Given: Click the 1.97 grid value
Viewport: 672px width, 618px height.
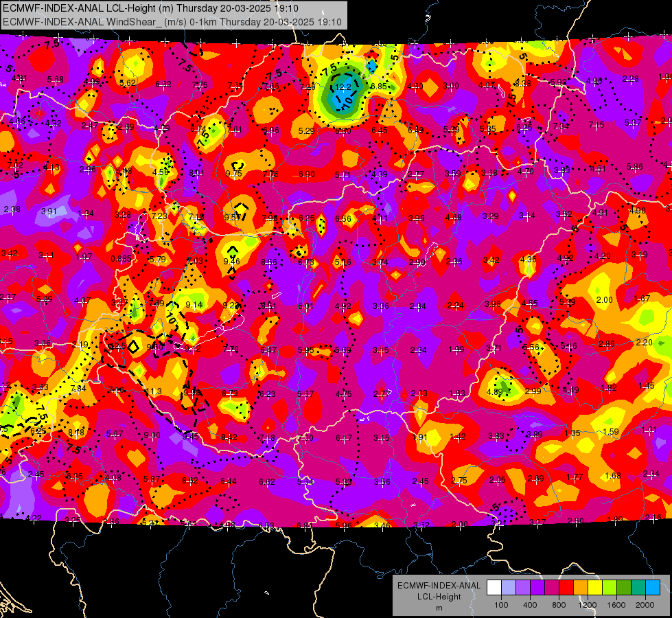Looking at the screenshot, I should 84,257.
